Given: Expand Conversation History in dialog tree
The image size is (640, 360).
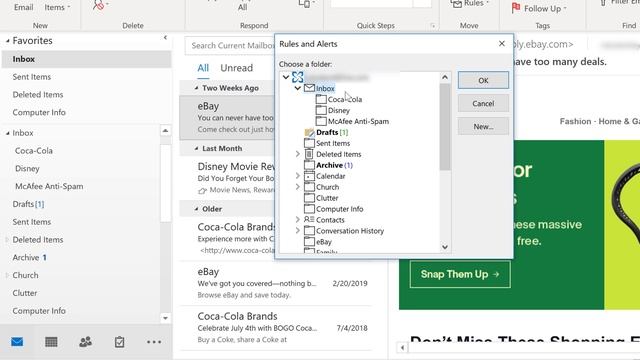Looking at the screenshot, I should pyautogui.click(x=298, y=231).
